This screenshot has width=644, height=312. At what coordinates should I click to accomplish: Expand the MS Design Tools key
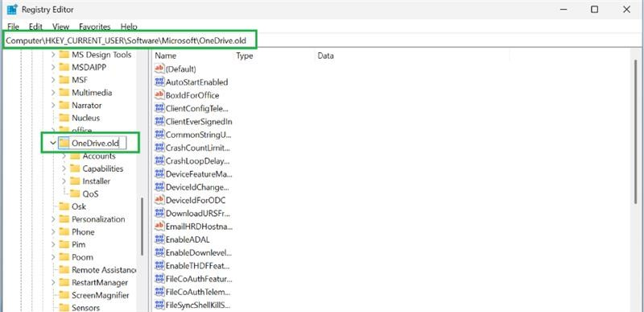click(52, 55)
